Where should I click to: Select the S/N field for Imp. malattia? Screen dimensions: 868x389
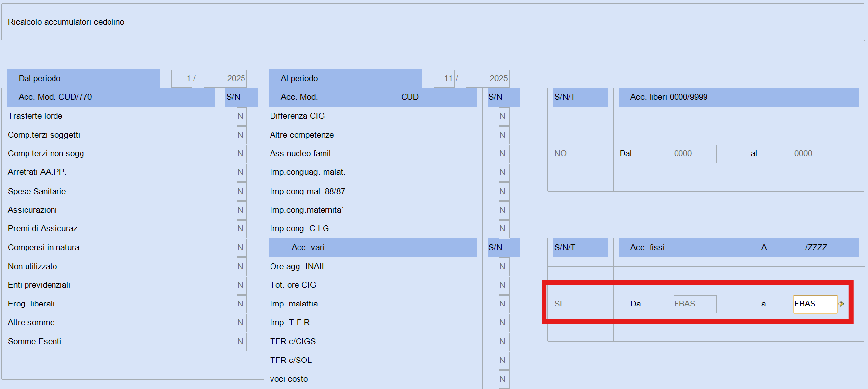click(504, 304)
